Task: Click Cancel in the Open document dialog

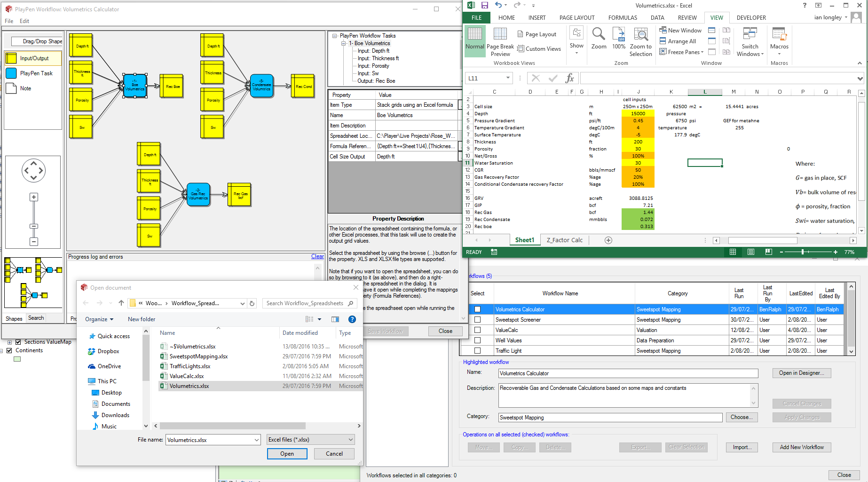Action: (334, 454)
